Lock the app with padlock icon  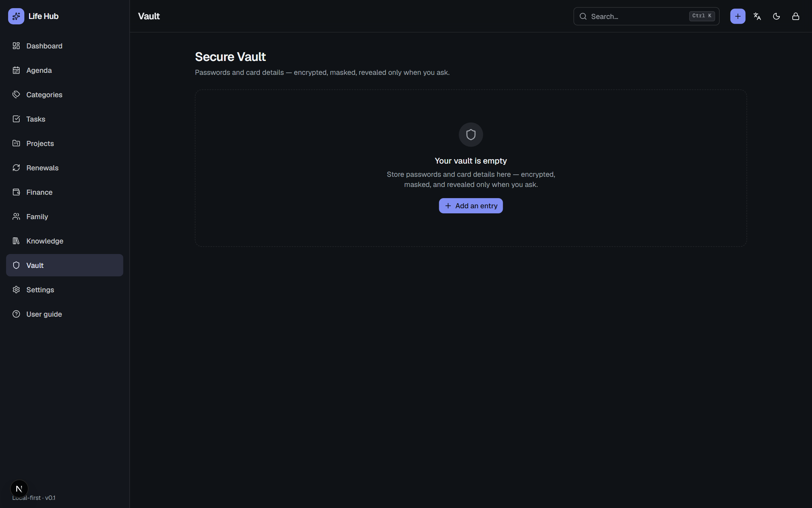click(796, 16)
